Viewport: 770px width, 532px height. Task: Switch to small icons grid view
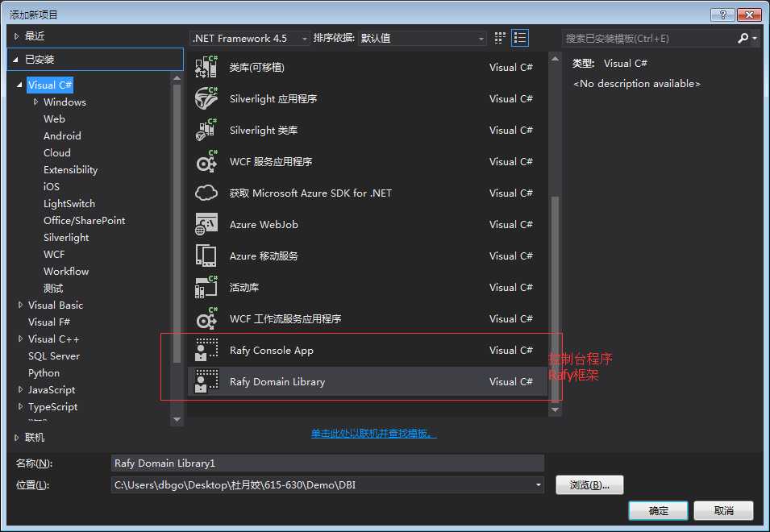click(500, 38)
